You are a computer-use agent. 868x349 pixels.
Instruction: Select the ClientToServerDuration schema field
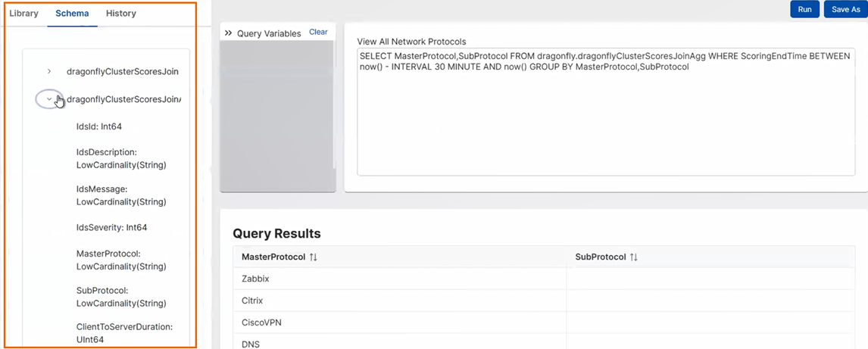click(124, 333)
